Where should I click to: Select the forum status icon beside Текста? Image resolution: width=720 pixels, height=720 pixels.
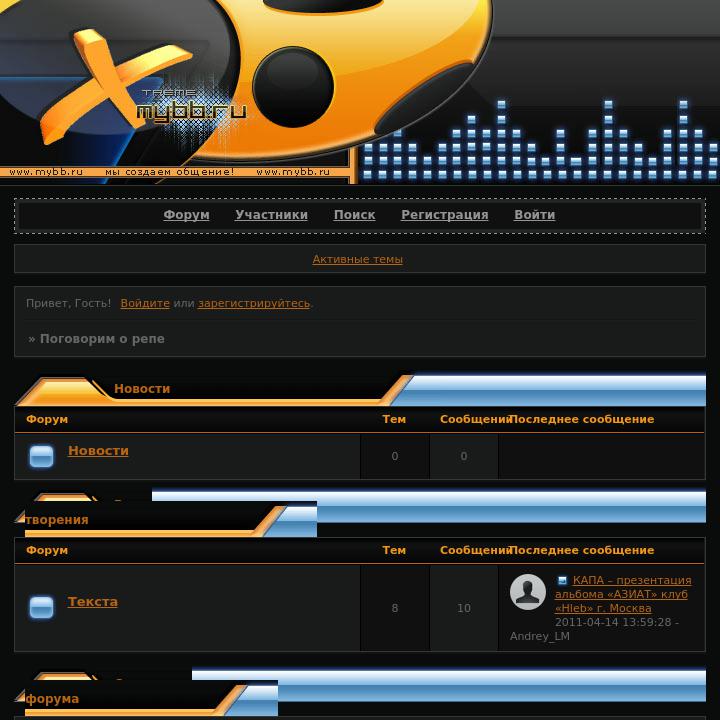[x=41, y=607]
